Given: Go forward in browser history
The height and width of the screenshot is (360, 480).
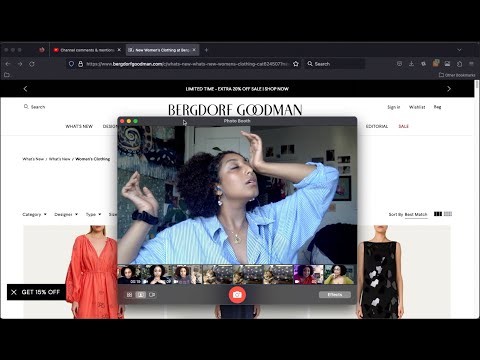Looking at the screenshot, I should [20, 64].
